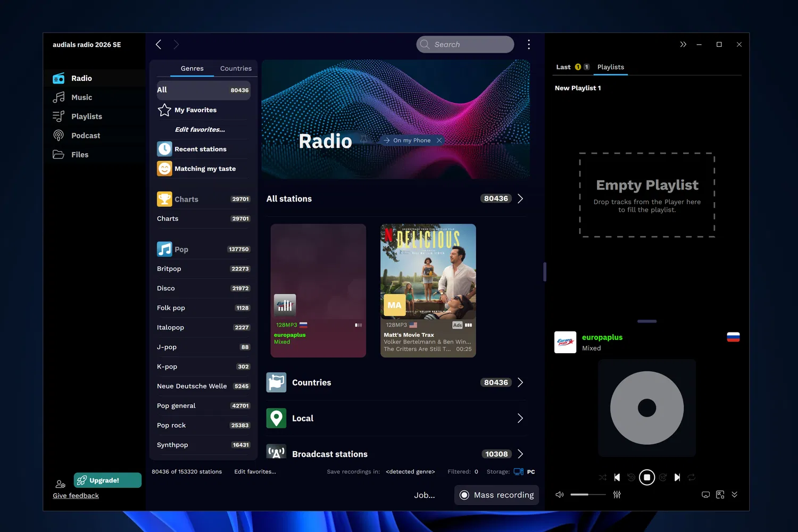This screenshot has height=532, width=798.
Task: Click the cast to device icon
Action: (x=706, y=495)
